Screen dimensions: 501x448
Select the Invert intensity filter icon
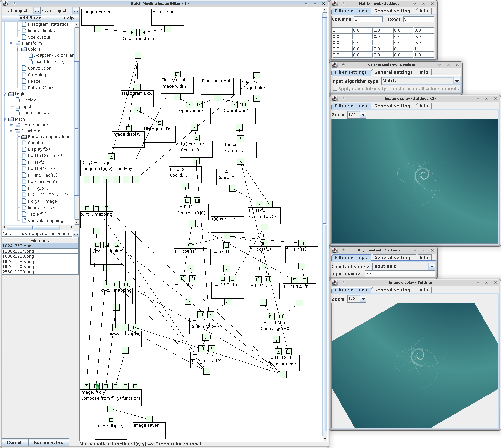point(31,62)
